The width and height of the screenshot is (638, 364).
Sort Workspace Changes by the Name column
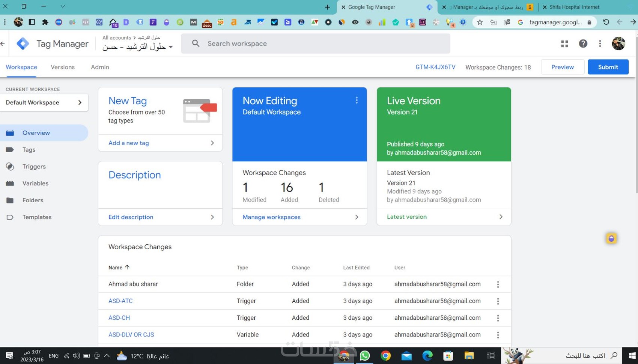119,267
